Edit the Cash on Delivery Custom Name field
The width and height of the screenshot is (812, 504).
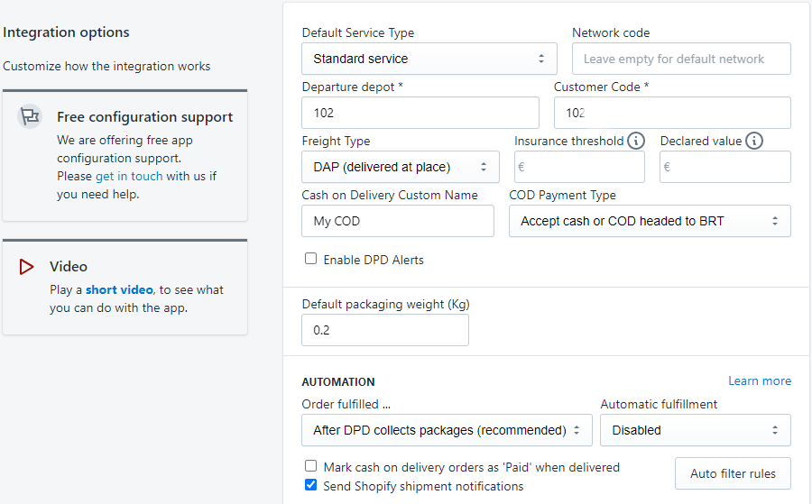pos(398,221)
